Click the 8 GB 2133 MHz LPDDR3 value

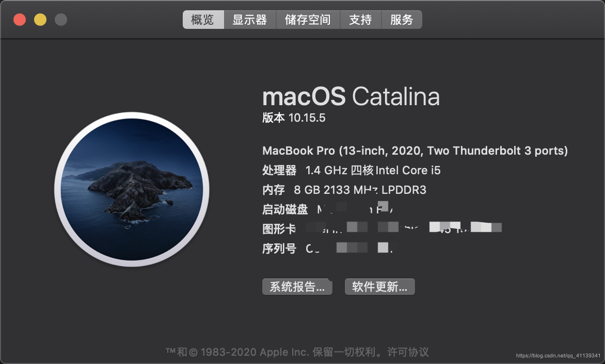coord(360,190)
